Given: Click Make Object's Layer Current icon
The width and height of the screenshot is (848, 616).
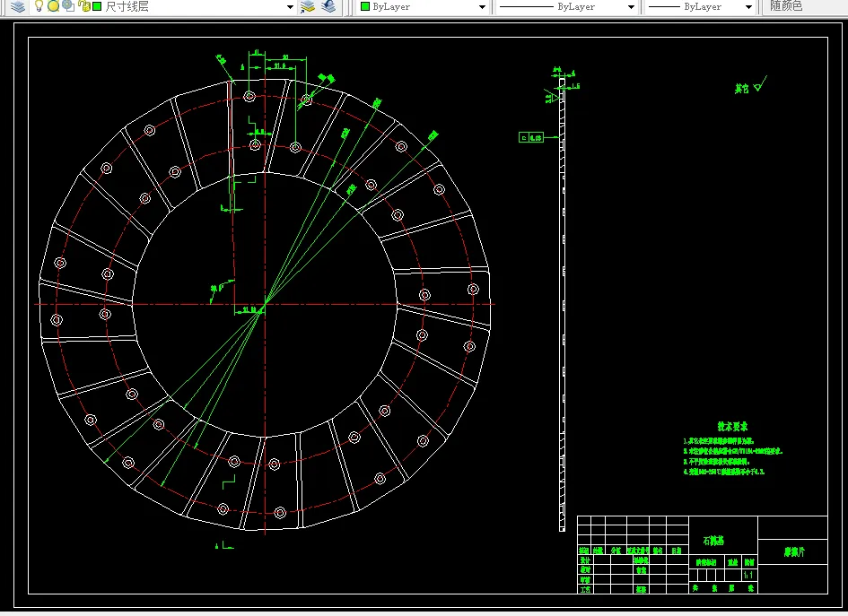Looking at the screenshot, I should coord(308,6).
